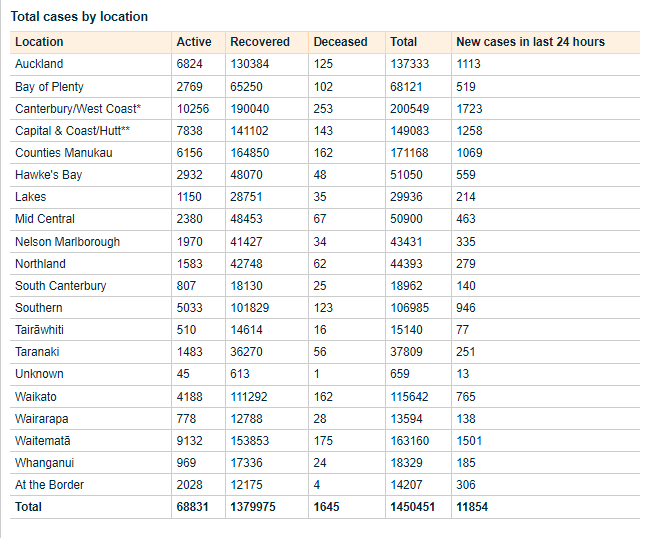Select the At the Border row label
Image resolution: width=657 pixels, height=538 pixels.
coord(49,485)
